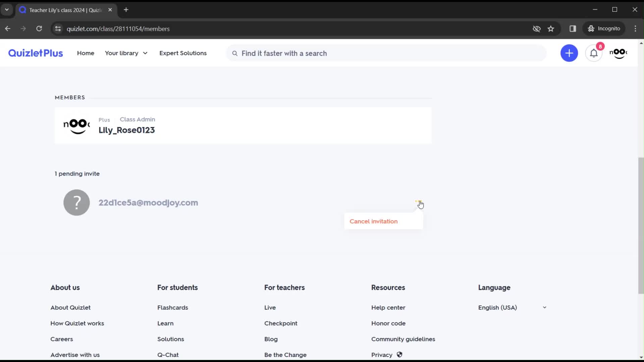Cancel the pending 22d1ce5a@moodjoy.com invitation
Screen dimensions: 644x362
click(374, 221)
